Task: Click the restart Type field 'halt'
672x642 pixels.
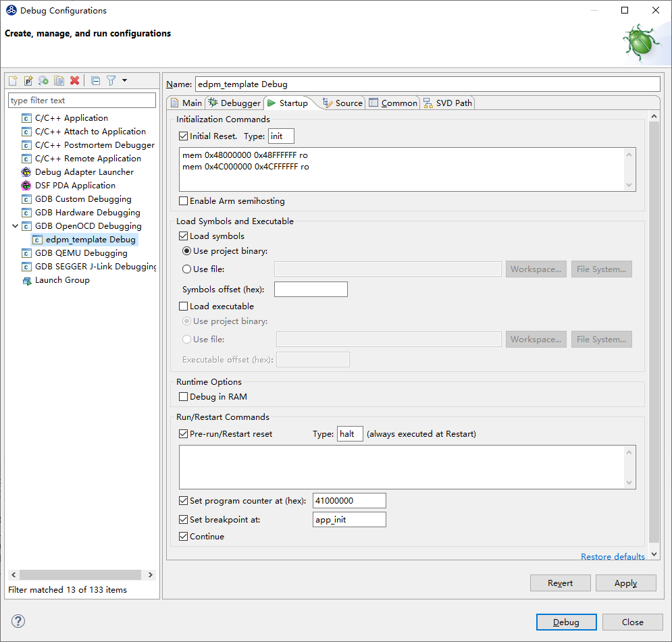Action: (x=350, y=434)
